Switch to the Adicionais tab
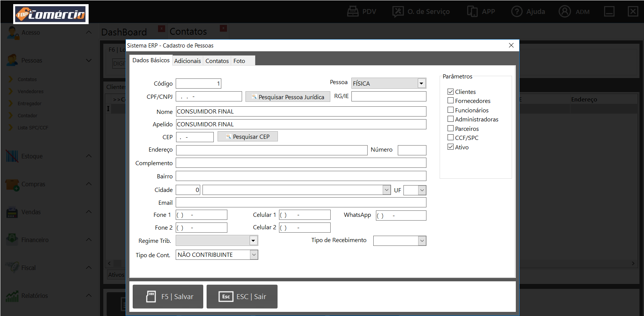 tap(187, 61)
